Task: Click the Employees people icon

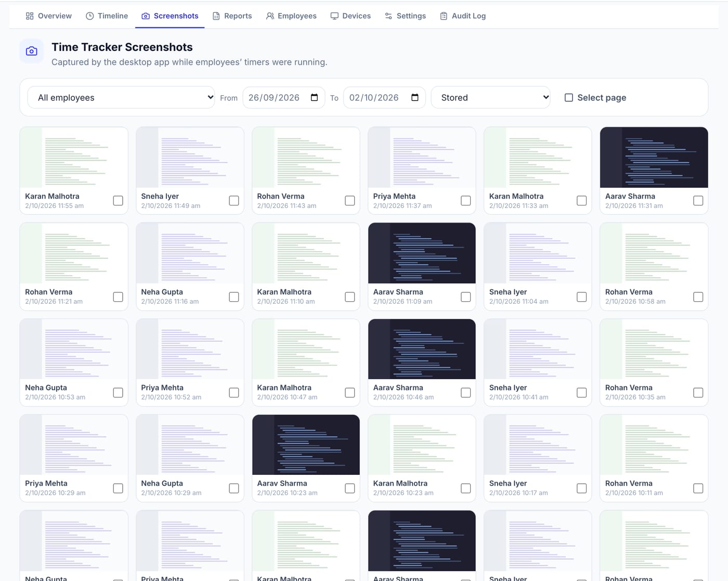Action: (270, 16)
